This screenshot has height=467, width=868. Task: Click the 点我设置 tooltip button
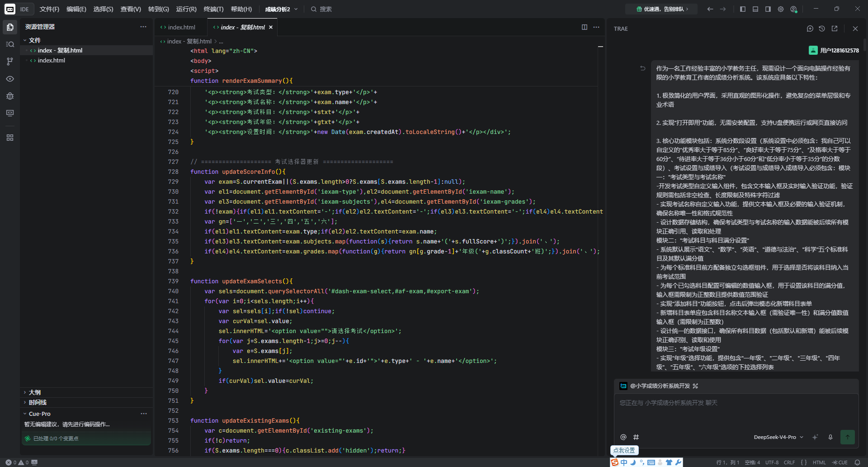[x=624, y=450]
